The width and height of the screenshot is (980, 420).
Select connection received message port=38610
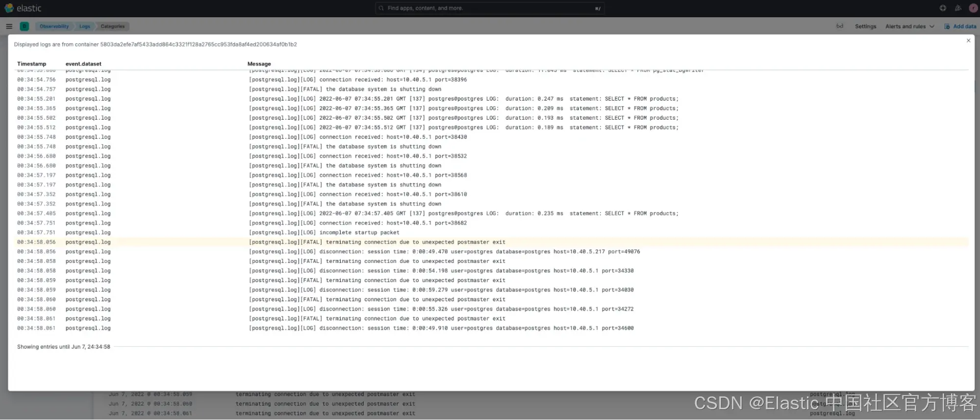point(358,194)
